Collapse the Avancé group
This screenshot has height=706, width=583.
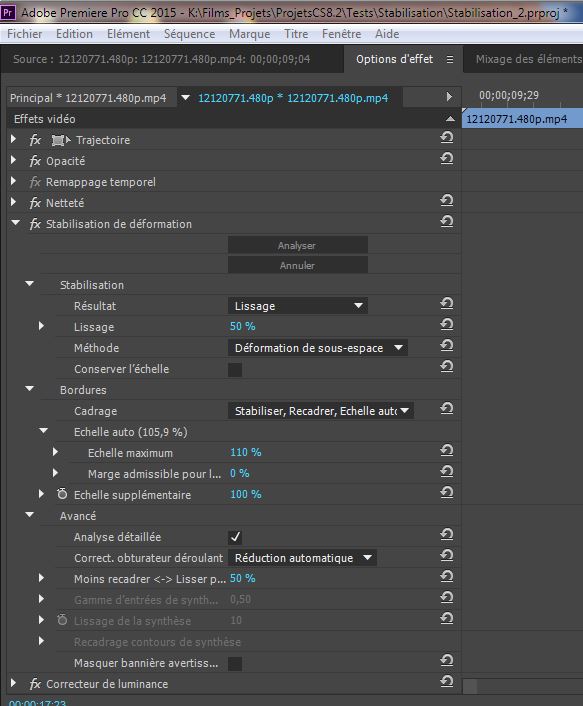pos(30,515)
